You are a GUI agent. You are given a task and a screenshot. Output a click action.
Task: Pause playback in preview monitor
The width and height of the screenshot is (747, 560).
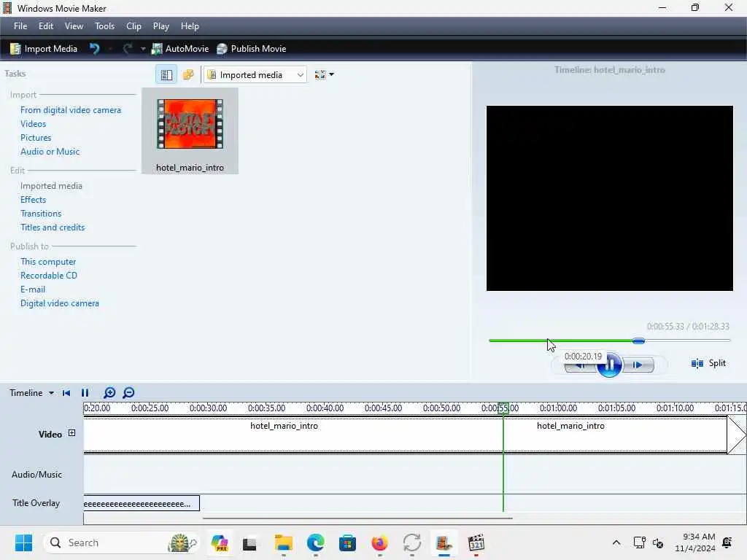[x=609, y=365]
